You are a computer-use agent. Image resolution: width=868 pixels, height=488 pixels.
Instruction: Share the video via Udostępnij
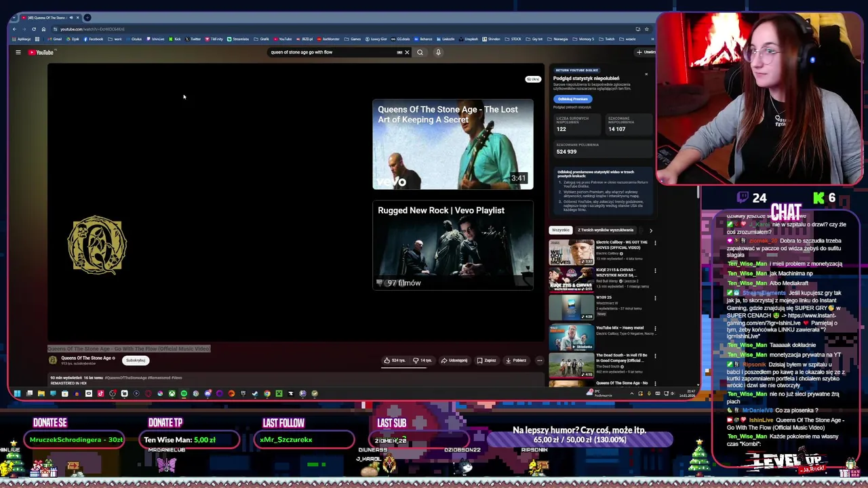click(x=454, y=361)
